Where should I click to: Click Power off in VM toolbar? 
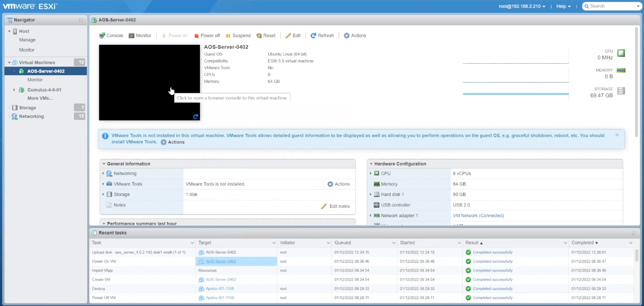pos(207,36)
